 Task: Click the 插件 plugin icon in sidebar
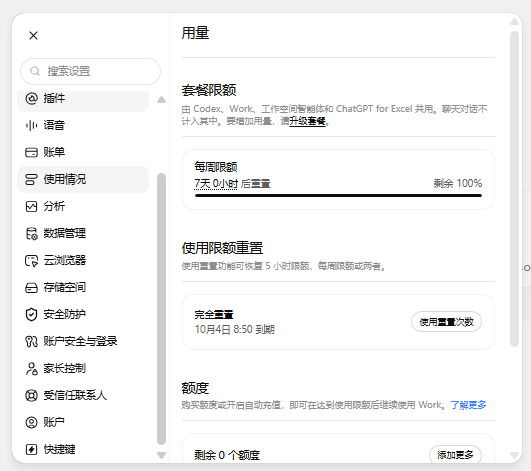[x=31, y=99]
